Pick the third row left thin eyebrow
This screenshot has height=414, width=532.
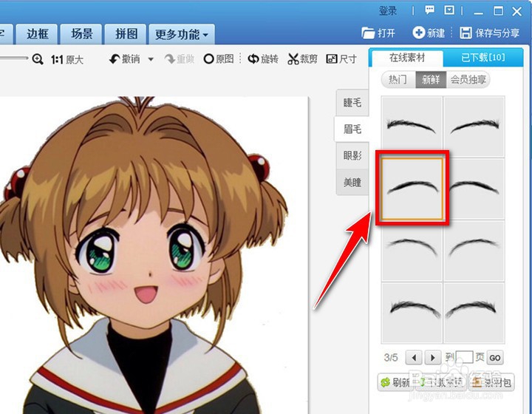point(412,251)
